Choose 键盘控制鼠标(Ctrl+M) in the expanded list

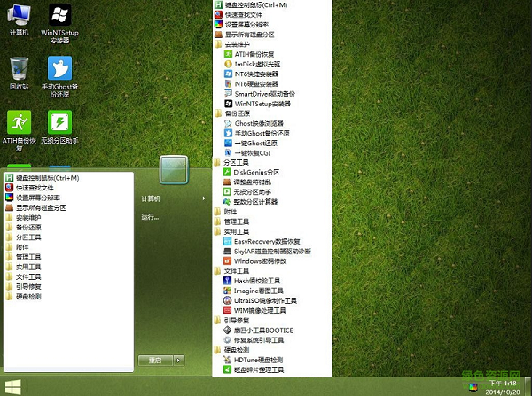click(252, 4)
